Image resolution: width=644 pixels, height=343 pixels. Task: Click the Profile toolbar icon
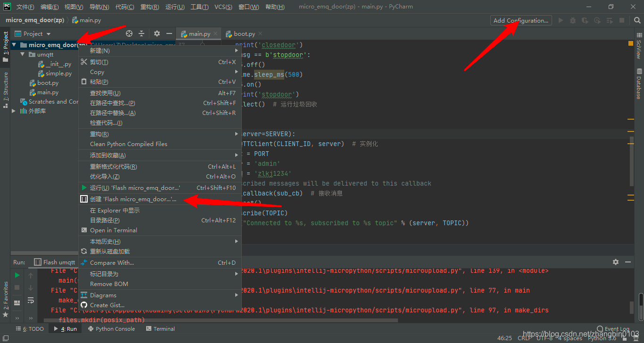pos(597,20)
